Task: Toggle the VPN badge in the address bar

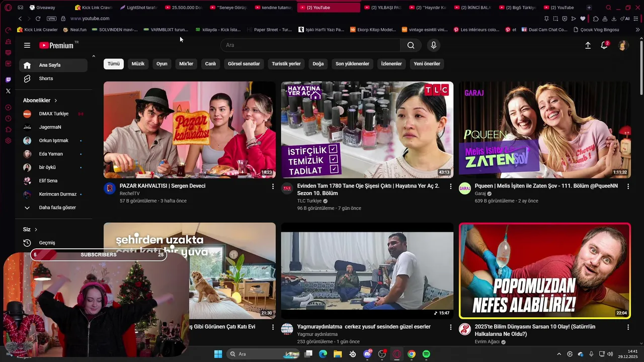Action: click(51, 19)
